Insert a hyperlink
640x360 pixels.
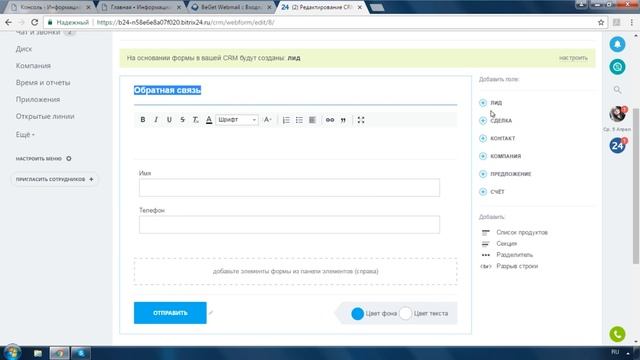tap(330, 120)
